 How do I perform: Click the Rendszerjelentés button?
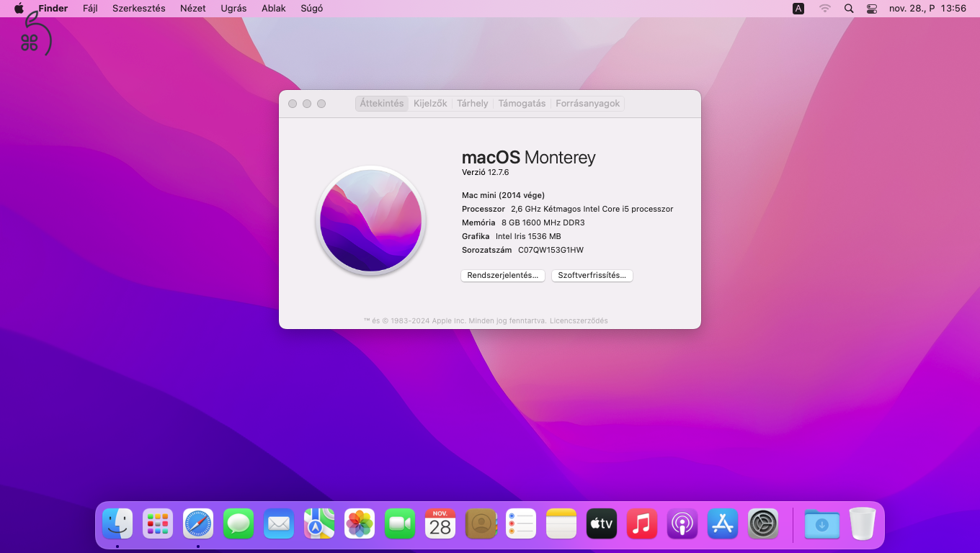[502, 275]
